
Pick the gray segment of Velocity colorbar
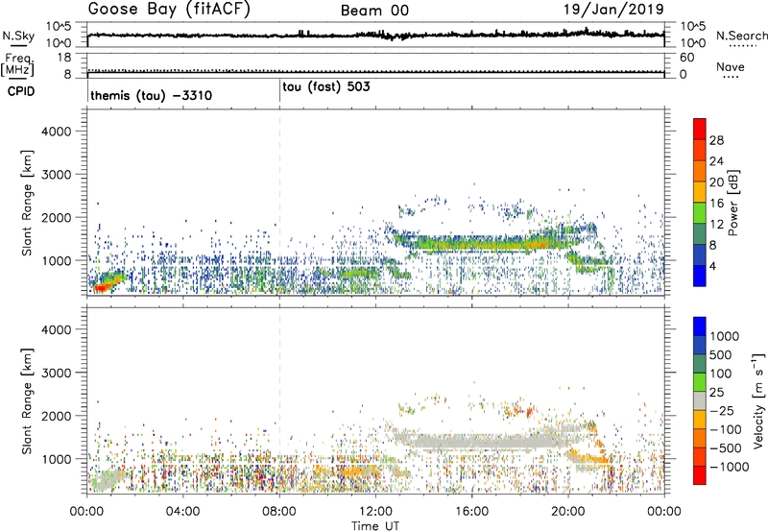click(700, 400)
